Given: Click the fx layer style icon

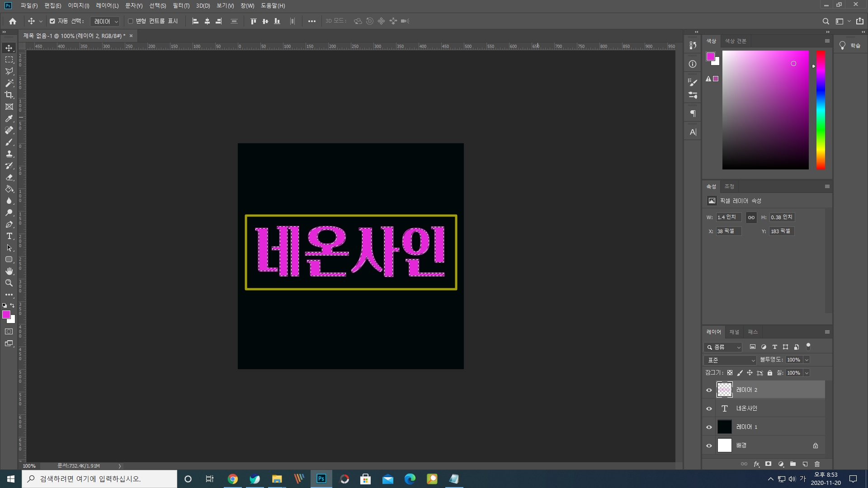Looking at the screenshot, I should pyautogui.click(x=756, y=464).
